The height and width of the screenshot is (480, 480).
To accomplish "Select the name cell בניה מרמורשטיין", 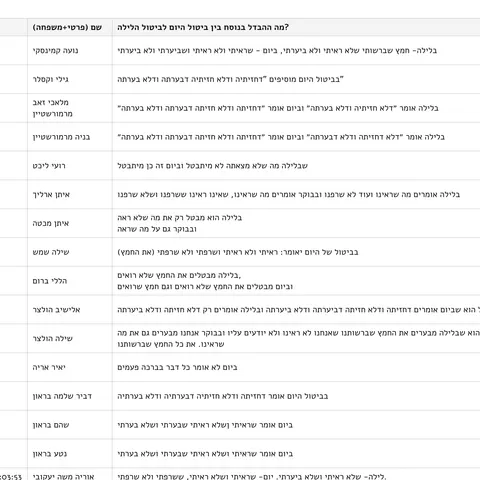I will tap(70, 137).
